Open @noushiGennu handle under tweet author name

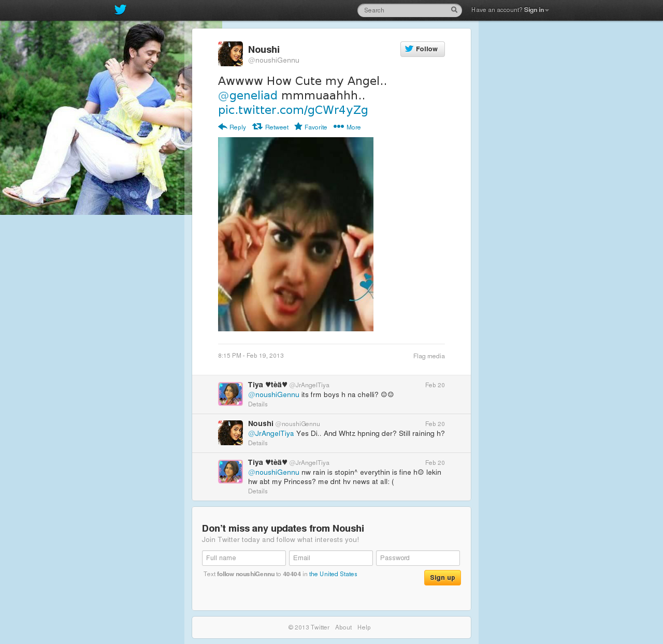(x=273, y=61)
